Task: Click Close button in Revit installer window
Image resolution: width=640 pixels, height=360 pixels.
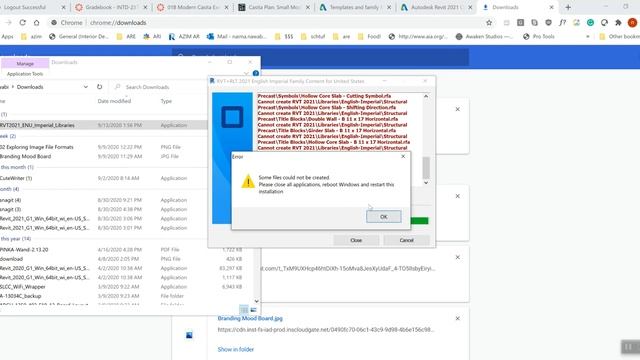Action: point(356,240)
